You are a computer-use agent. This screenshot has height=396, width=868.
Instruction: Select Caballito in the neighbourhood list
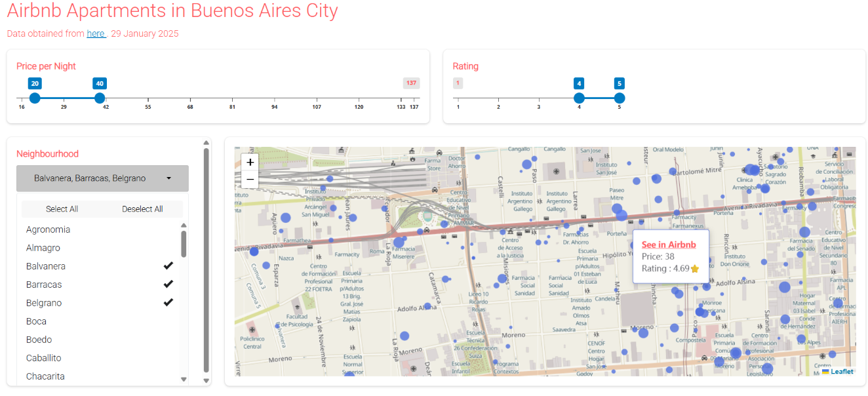(102, 358)
